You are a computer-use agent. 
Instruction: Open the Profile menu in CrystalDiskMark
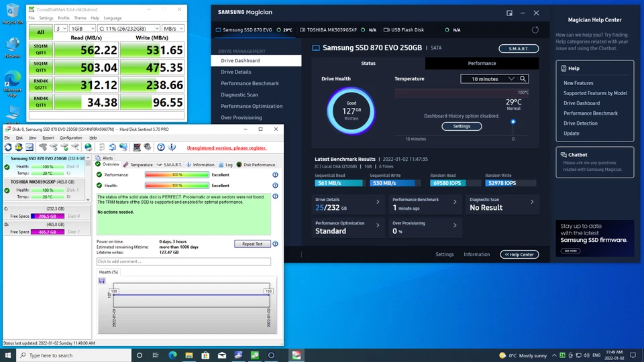tap(63, 18)
